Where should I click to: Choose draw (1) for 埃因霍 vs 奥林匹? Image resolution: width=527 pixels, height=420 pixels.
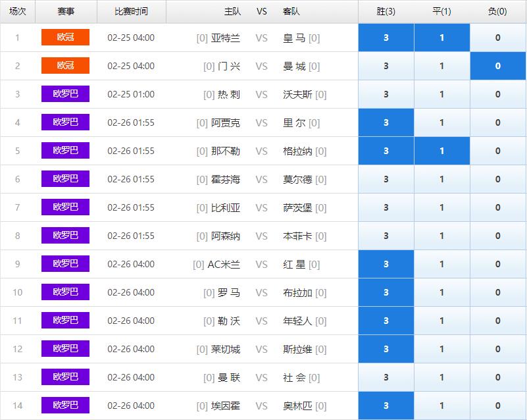coord(442,406)
